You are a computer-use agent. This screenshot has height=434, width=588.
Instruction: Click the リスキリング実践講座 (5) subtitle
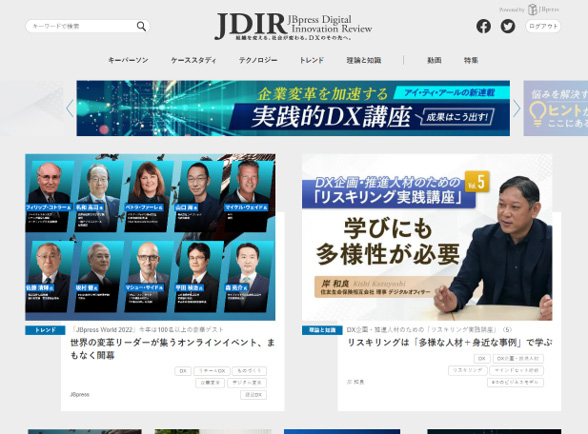[x=429, y=330]
